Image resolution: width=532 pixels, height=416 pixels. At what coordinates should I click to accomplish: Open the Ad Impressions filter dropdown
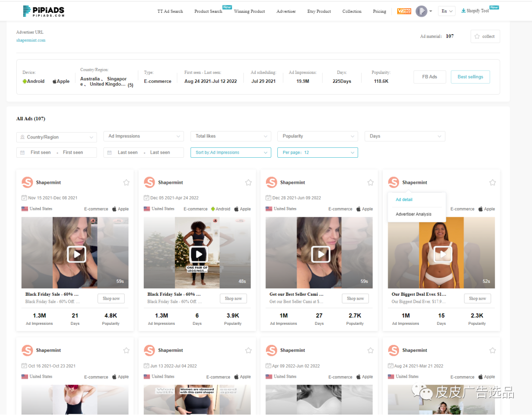pos(143,136)
